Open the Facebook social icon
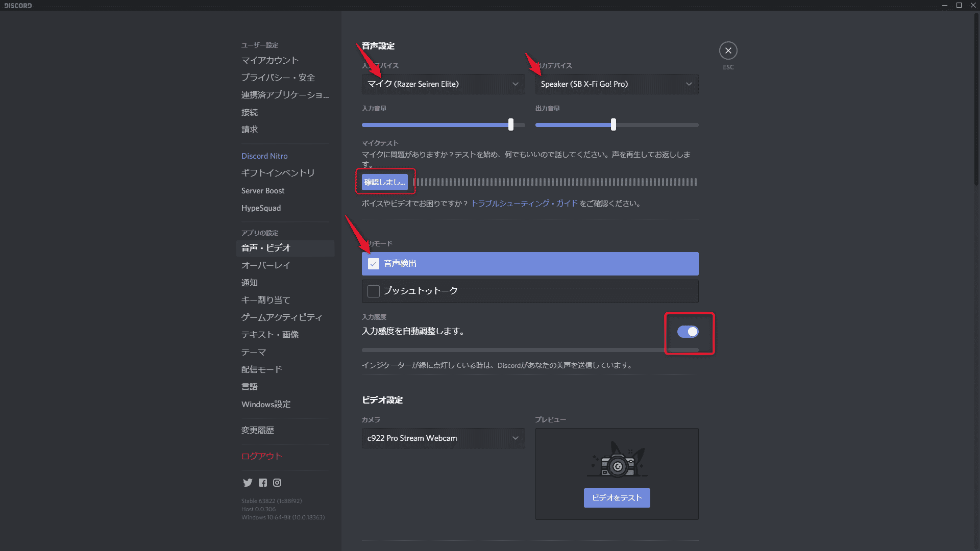Screen dimensions: 980x551 (263, 483)
